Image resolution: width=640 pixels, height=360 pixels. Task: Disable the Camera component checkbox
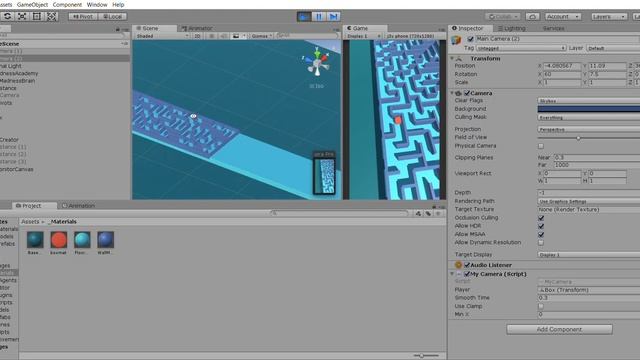[467, 93]
